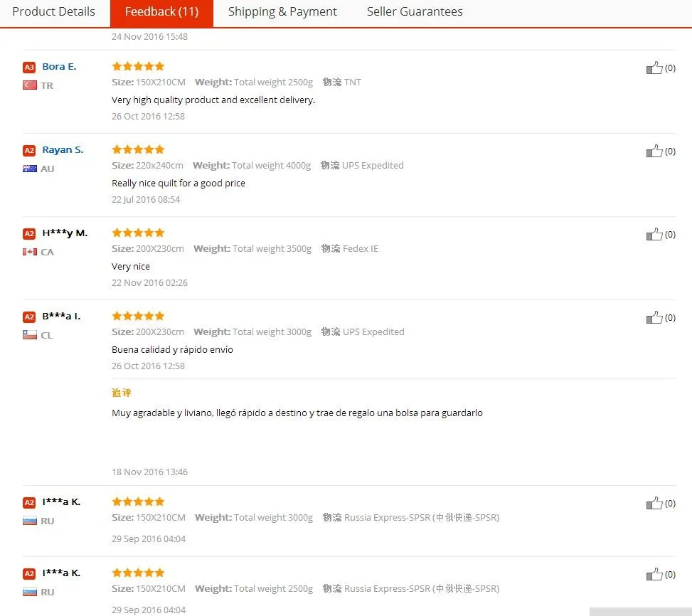Click the Turkey flag under Bora E.
Screen dimensions: 692x616
(x=30, y=85)
